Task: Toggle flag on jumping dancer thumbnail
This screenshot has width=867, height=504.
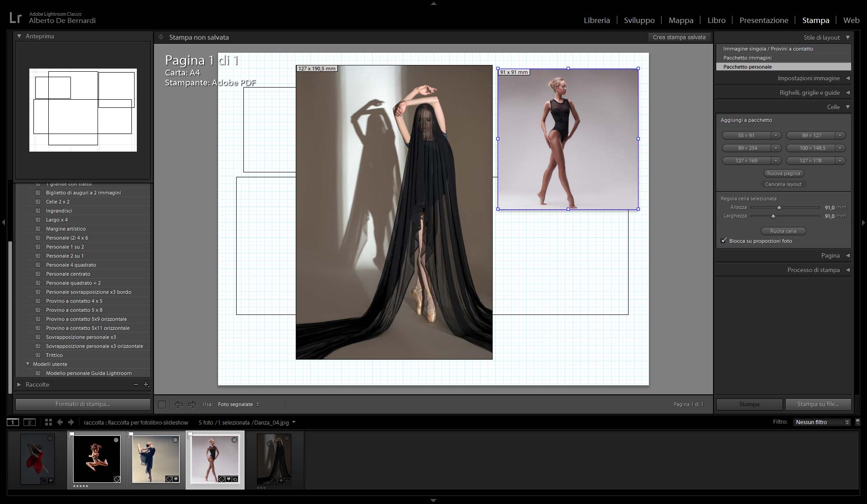Action: click(x=72, y=435)
